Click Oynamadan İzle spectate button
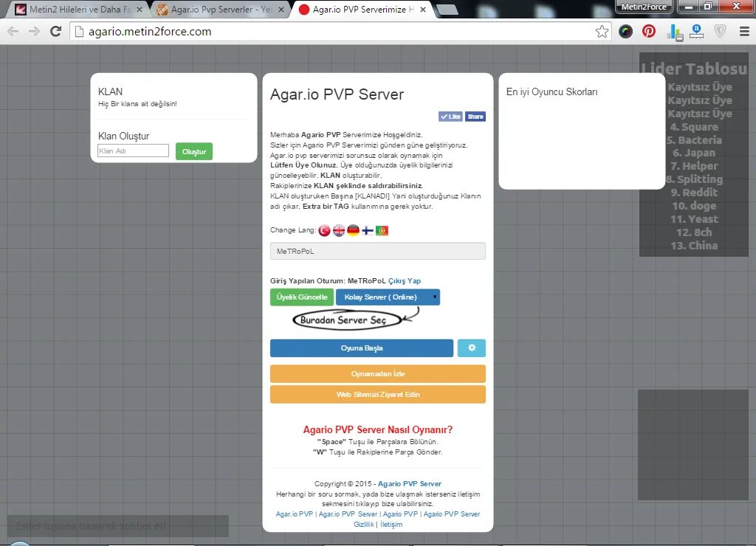Screen dimensions: 756x546 click(x=377, y=373)
